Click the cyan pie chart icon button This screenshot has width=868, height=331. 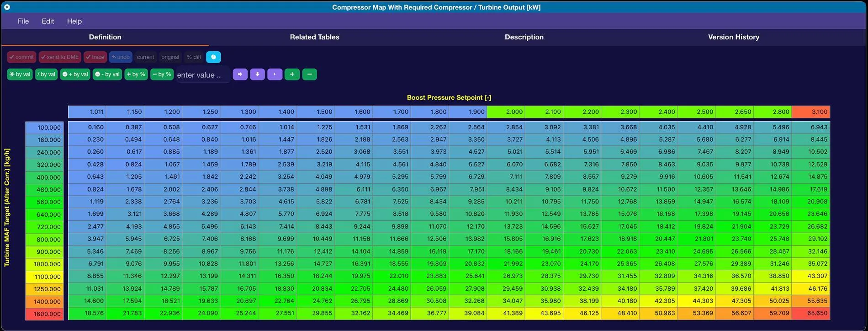[213, 57]
